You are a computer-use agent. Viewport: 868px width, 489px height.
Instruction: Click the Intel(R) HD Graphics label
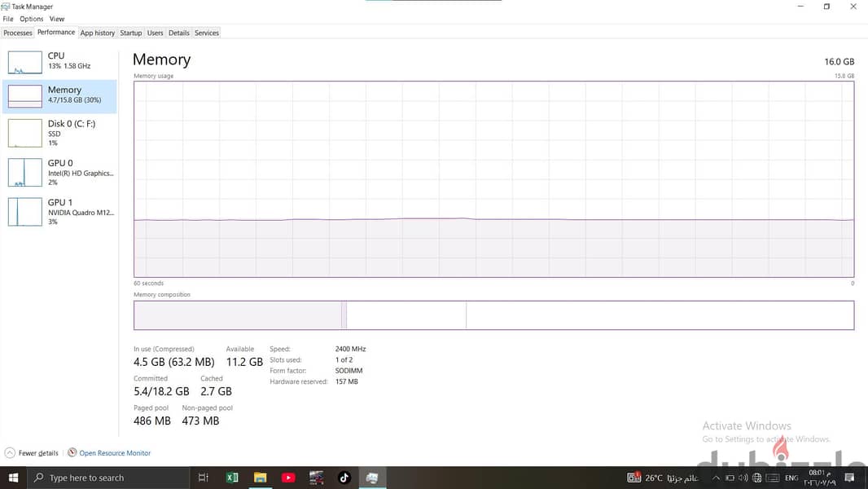point(81,174)
